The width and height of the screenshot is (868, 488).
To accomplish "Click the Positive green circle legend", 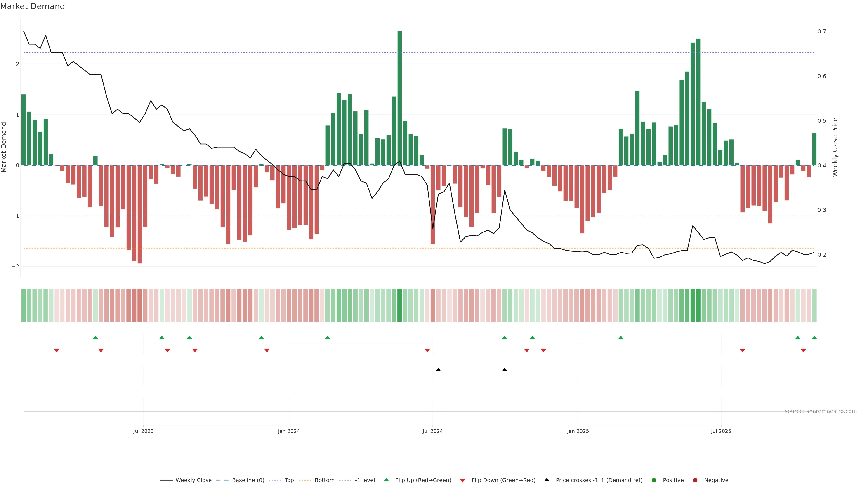I will point(654,480).
